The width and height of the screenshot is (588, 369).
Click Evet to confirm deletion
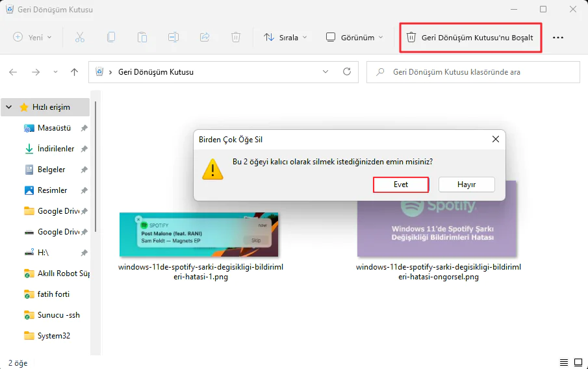pyautogui.click(x=401, y=184)
